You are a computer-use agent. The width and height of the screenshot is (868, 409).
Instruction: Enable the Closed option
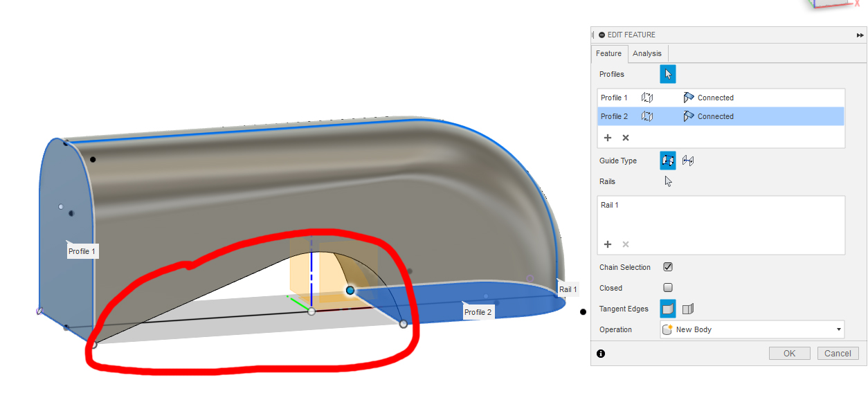click(667, 287)
